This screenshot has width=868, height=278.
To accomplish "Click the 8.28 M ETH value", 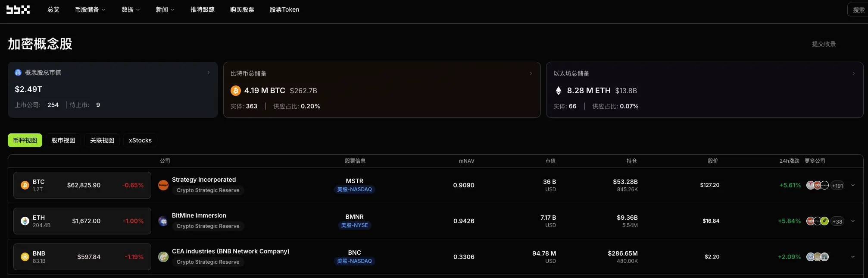I will tap(589, 91).
